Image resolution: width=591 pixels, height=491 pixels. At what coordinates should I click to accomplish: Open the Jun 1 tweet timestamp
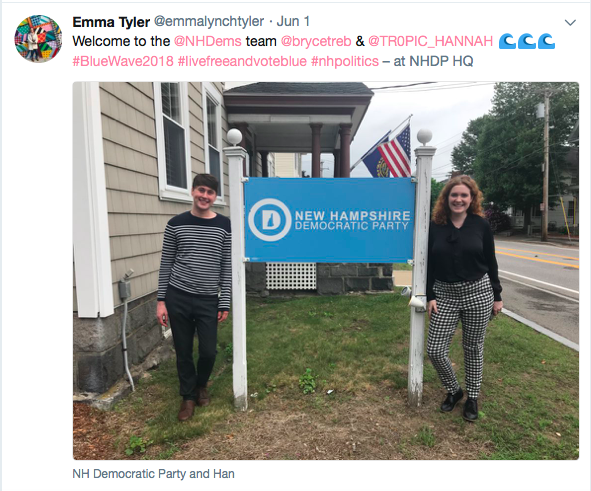pos(293,21)
